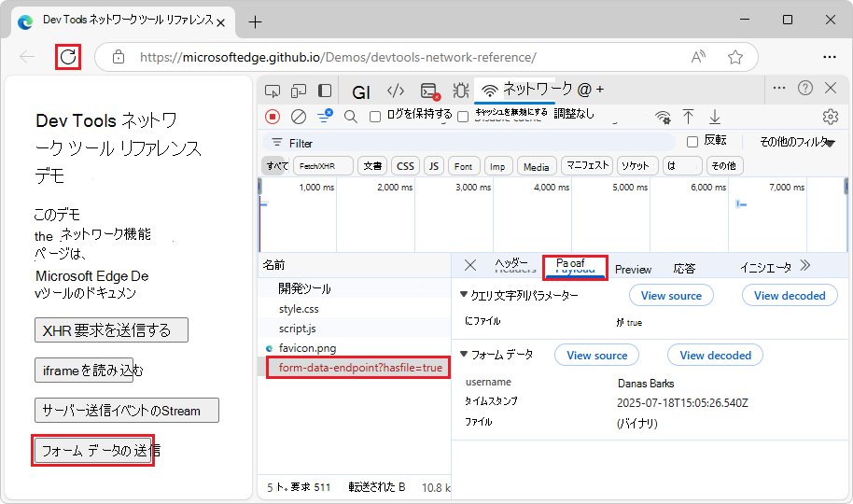Click the browser address bar URL

pyautogui.click(x=338, y=57)
